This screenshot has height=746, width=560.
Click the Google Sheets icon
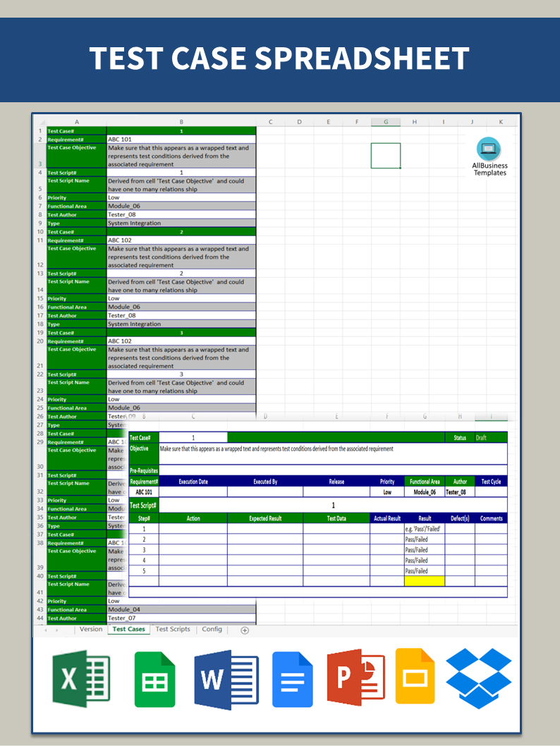pyautogui.click(x=154, y=680)
